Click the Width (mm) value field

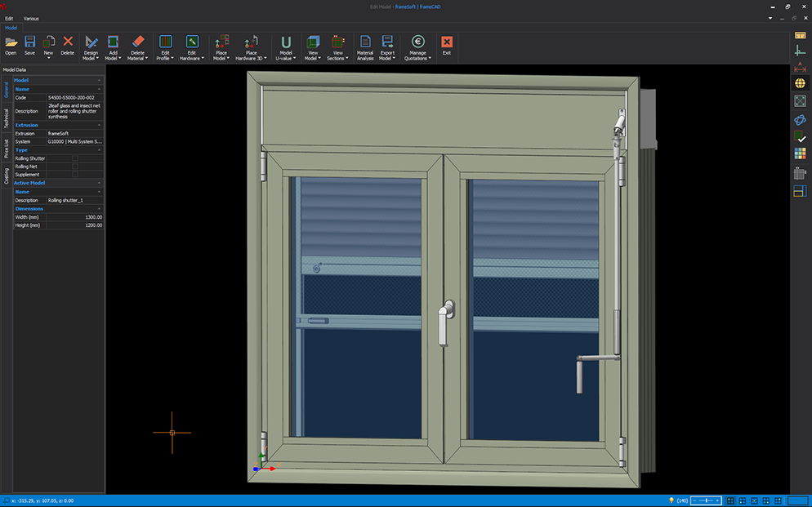coord(75,217)
